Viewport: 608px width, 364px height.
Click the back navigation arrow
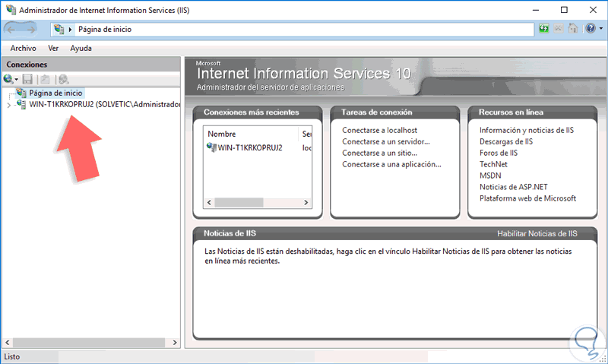pyautogui.click(x=11, y=30)
